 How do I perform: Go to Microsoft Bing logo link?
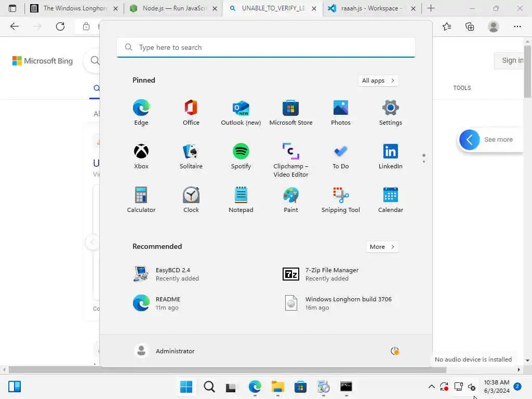(43, 61)
